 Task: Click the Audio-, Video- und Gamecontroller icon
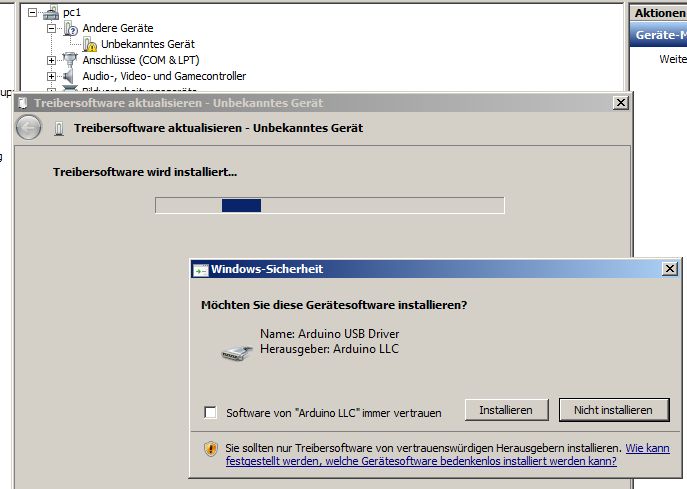click(x=70, y=76)
